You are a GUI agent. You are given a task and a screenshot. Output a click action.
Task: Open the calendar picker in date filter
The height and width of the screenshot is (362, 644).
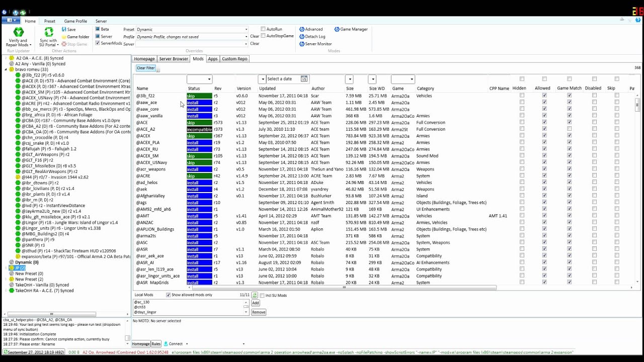click(304, 79)
